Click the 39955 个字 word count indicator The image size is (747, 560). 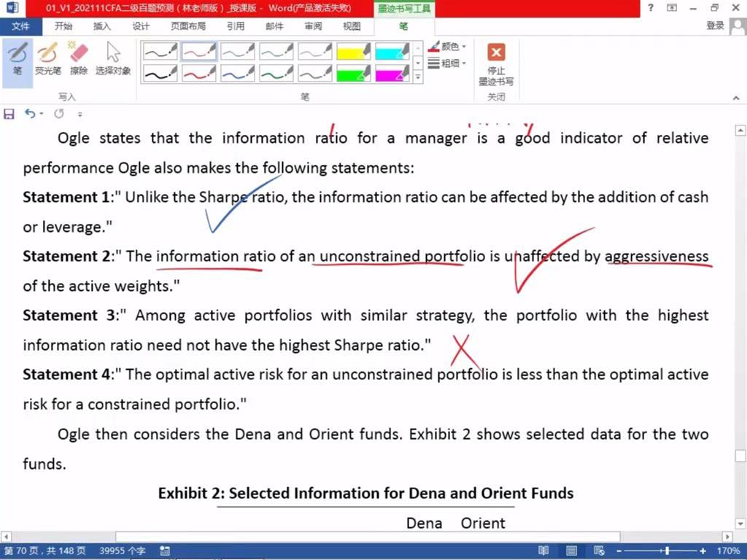pyautogui.click(x=123, y=551)
